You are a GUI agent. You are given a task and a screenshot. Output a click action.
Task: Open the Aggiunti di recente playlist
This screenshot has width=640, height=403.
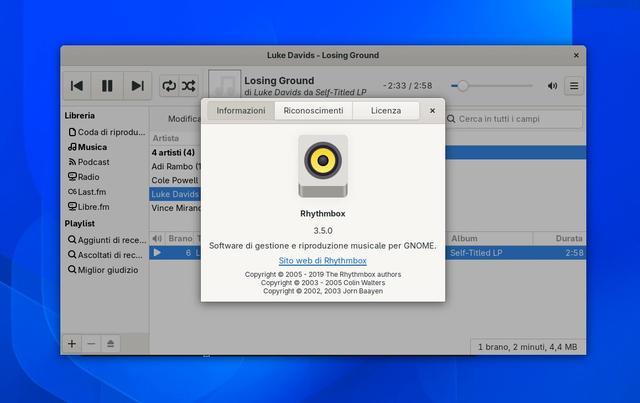click(x=107, y=240)
